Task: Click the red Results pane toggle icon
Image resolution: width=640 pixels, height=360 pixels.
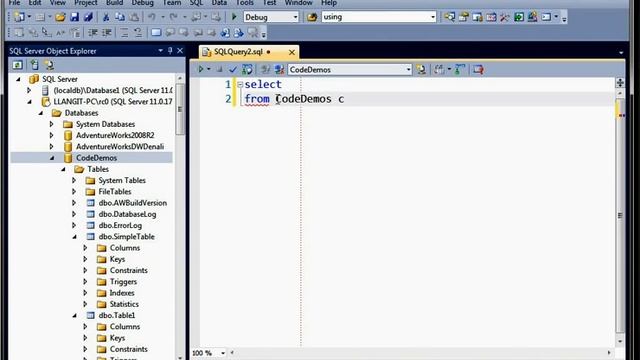Action: point(478,70)
